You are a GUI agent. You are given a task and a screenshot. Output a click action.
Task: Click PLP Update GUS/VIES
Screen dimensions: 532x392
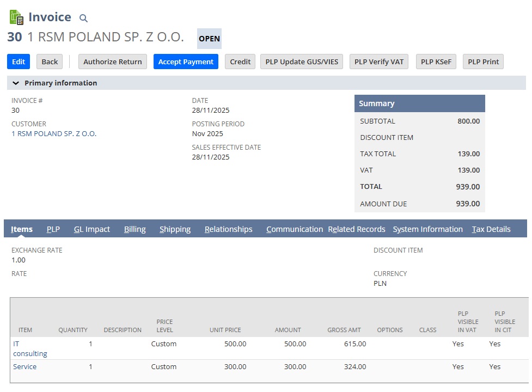301,62
